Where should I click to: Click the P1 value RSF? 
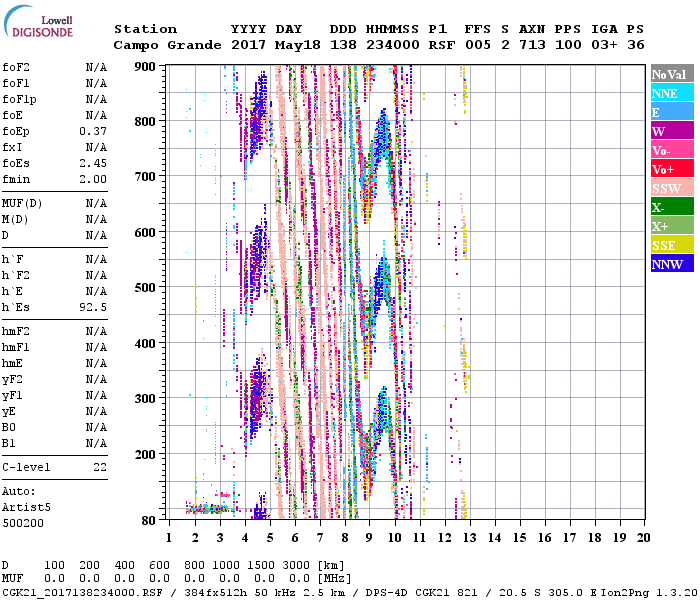click(x=442, y=45)
